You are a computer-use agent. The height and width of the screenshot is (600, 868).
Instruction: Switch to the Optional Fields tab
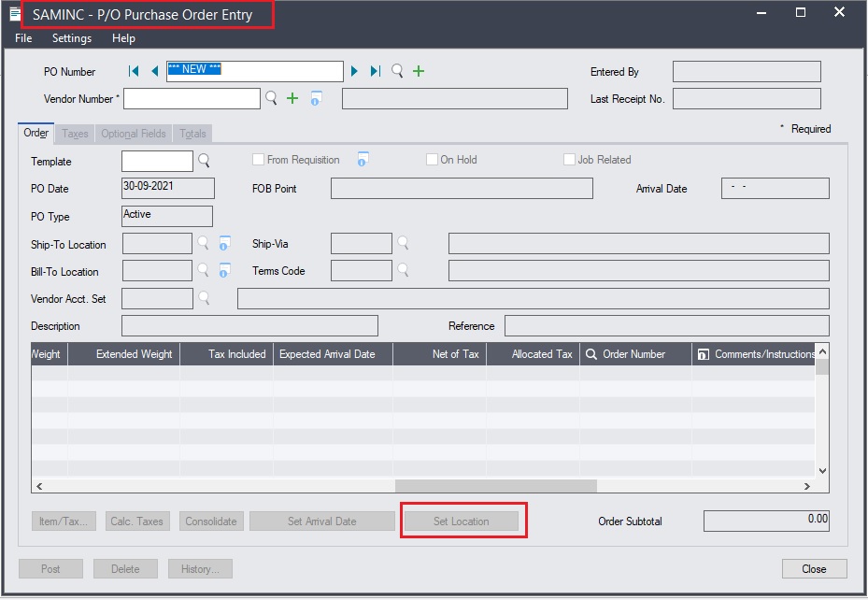click(x=134, y=134)
